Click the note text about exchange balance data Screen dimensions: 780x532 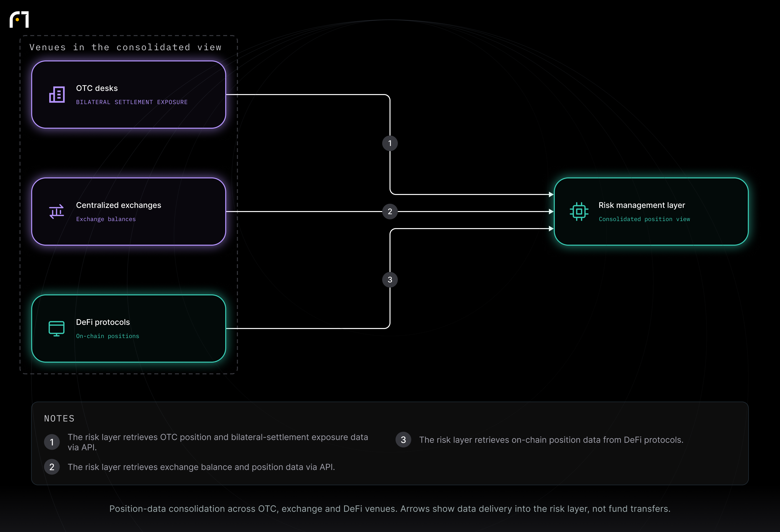201,467
